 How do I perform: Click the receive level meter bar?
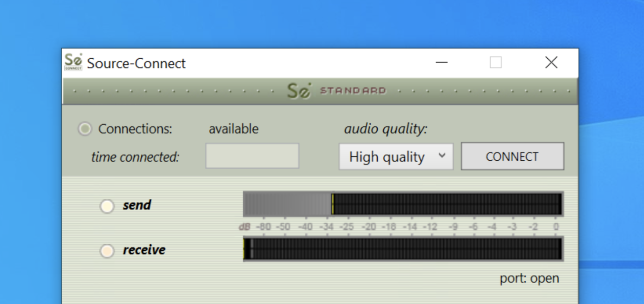pos(403,249)
